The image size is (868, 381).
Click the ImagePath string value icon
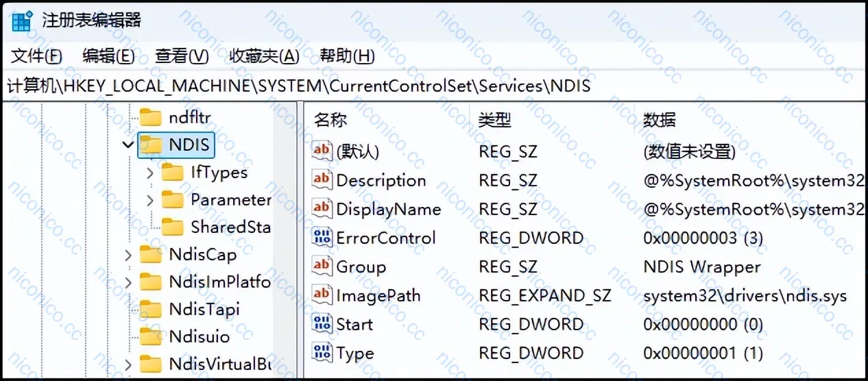coord(322,295)
